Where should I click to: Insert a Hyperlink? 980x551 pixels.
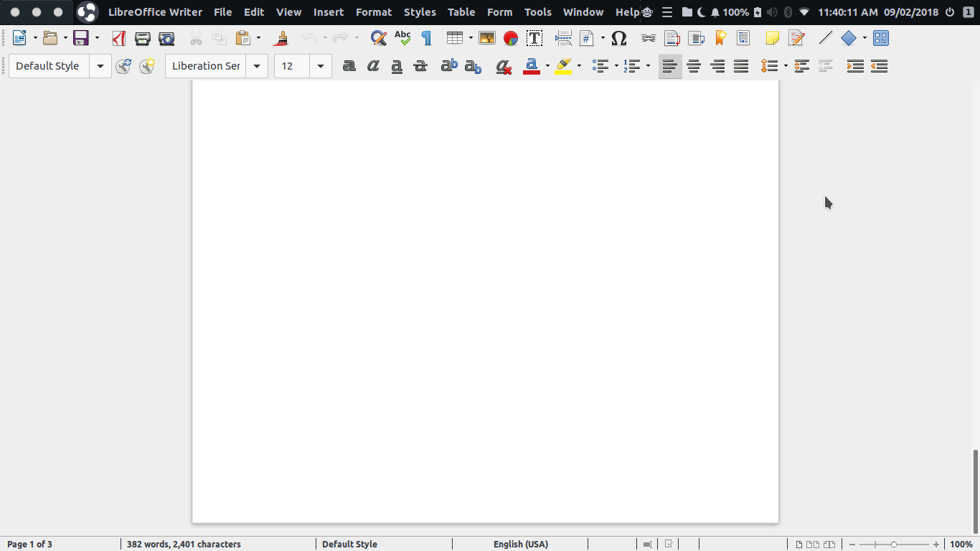click(x=649, y=38)
